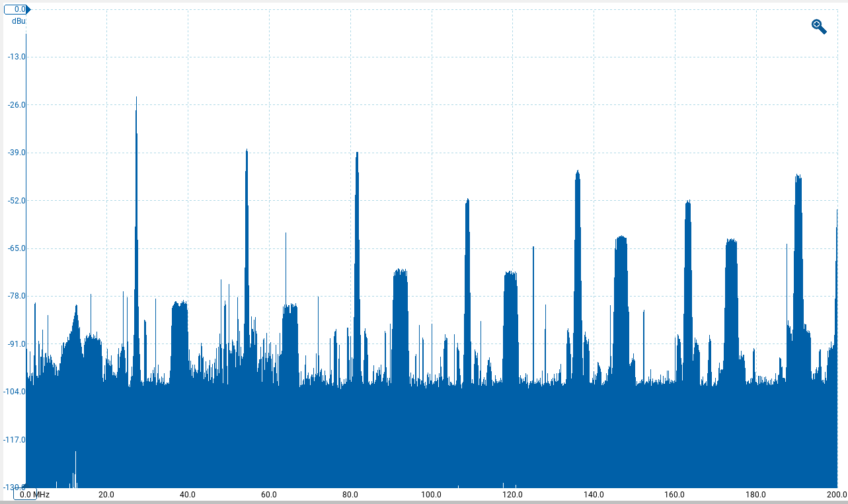Select the peak top near 163 MHz
Screen dimensions: 848x504
pyautogui.click(x=688, y=202)
